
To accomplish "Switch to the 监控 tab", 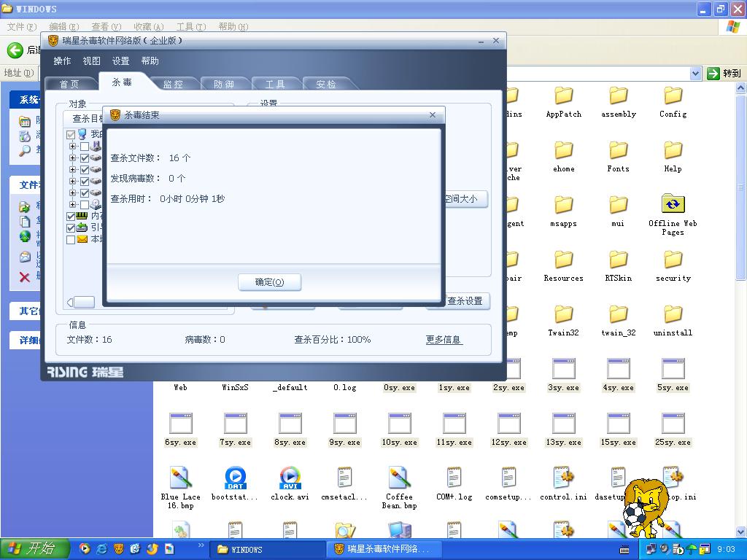I will [x=173, y=84].
